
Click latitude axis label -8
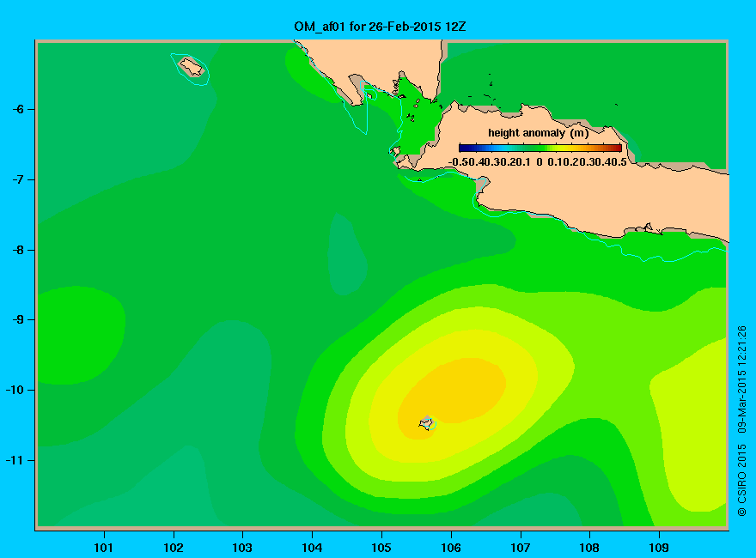point(18,250)
